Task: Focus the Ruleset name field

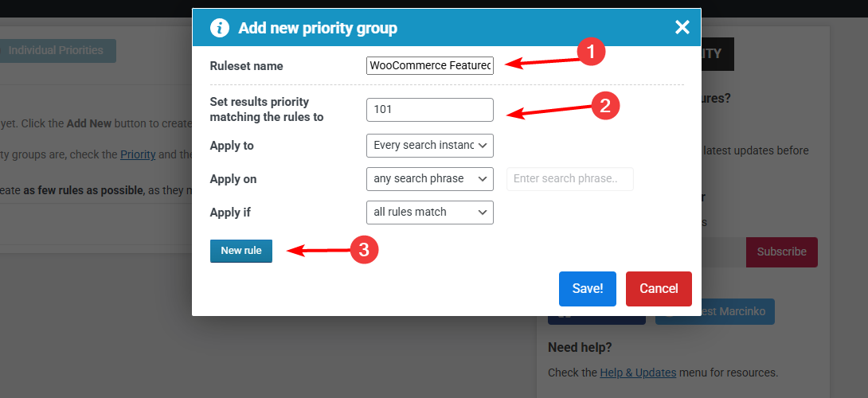Action: (430, 66)
